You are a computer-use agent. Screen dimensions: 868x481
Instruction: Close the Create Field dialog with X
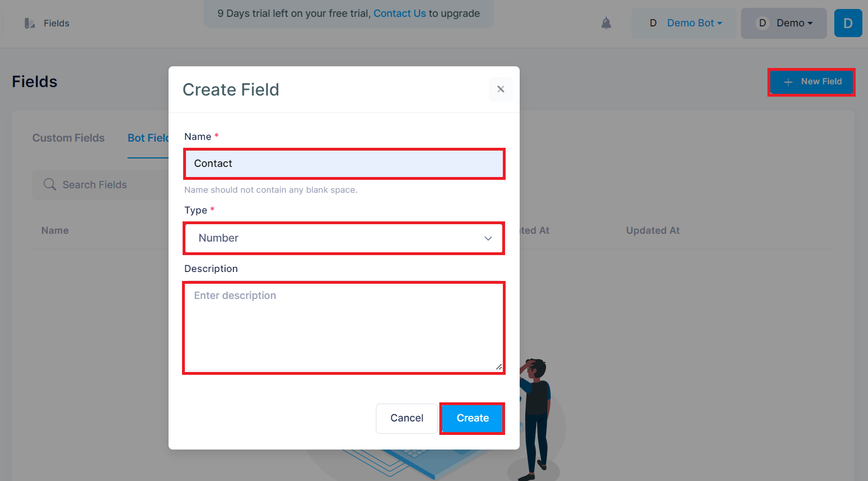point(501,89)
